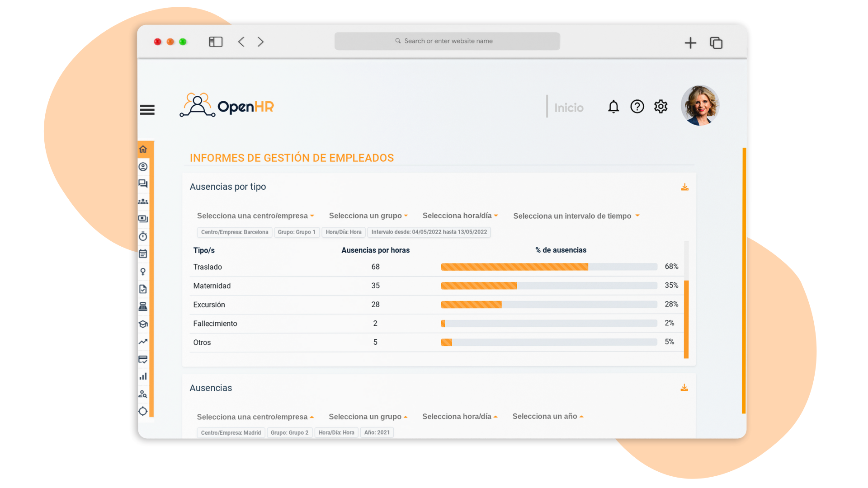The image size is (868, 488).
Task: Open the payroll card icon in sidebar
Action: coord(143,219)
